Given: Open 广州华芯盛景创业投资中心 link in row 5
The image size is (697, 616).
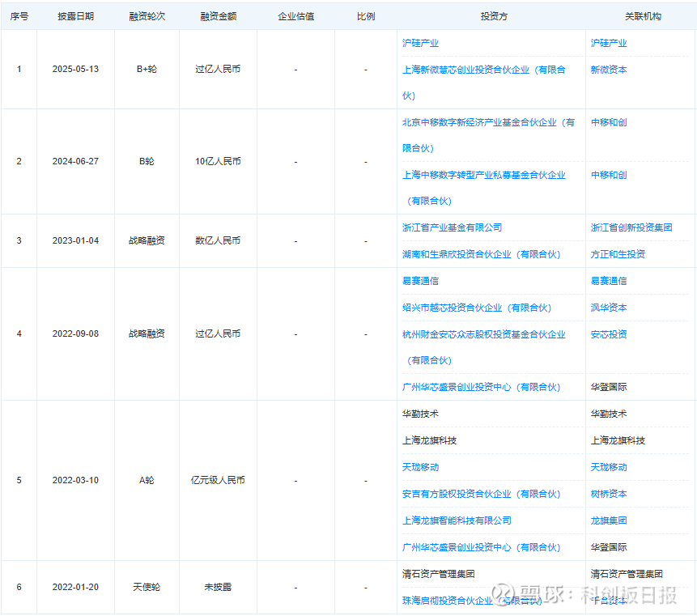Looking at the screenshot, I should (x=481, y=547).
